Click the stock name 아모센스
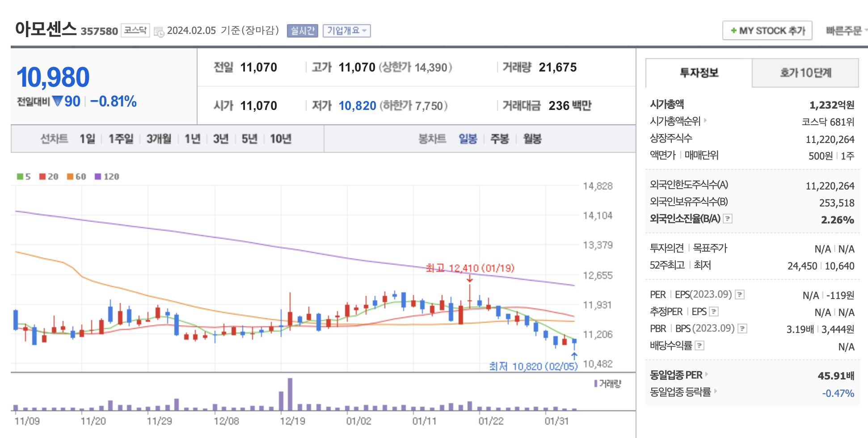The width and height of the screenshot is (868, 438). [x=46, y=29]
